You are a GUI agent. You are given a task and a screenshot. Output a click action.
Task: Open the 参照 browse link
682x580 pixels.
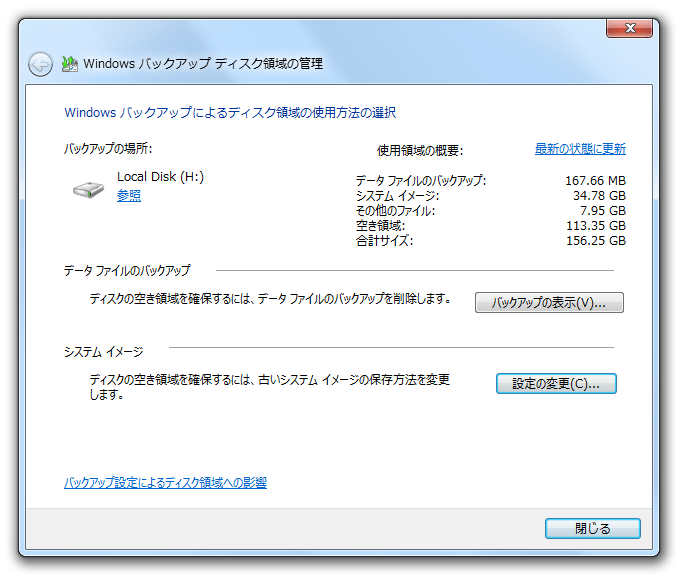129,195
